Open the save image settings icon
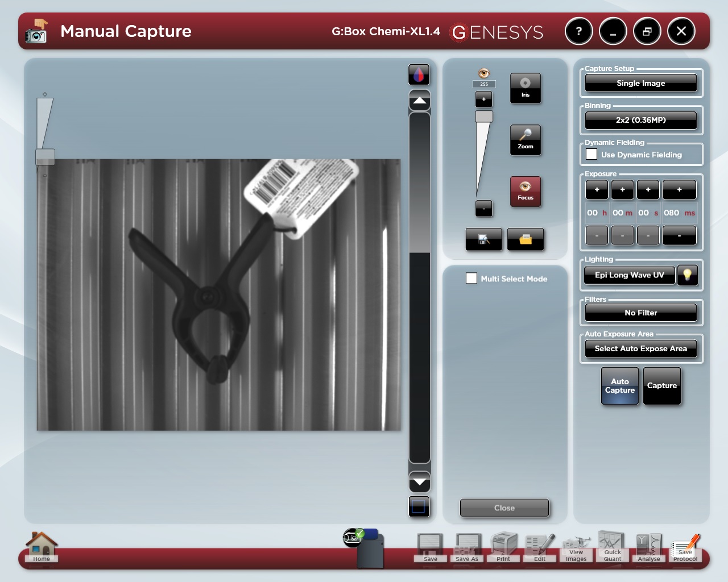 tap(484, 239)
